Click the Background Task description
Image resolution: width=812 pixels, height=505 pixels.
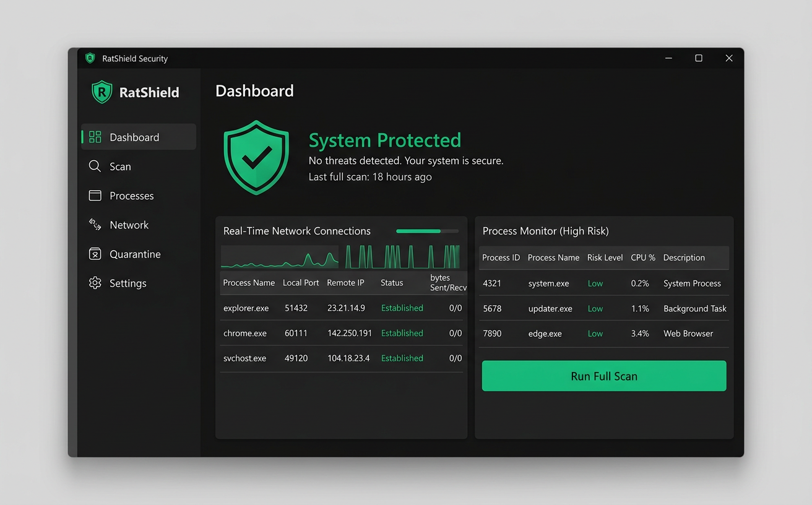tap(695, 308)
